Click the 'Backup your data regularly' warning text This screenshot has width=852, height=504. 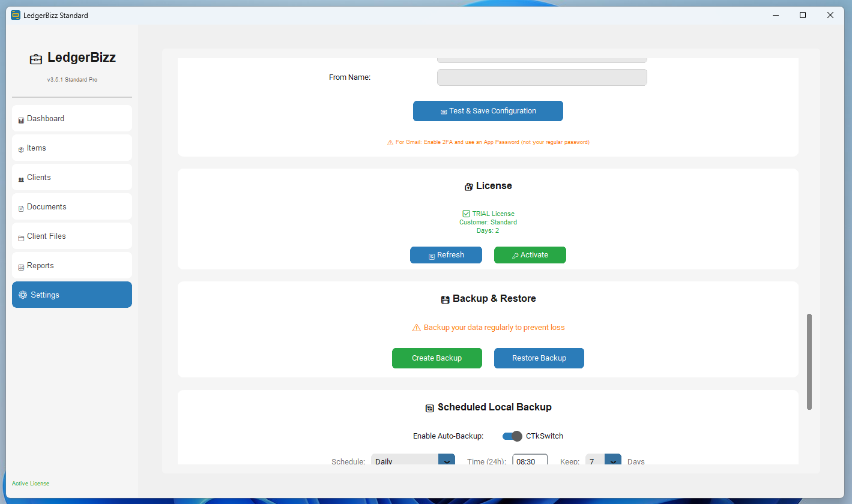tap(494, 328)
